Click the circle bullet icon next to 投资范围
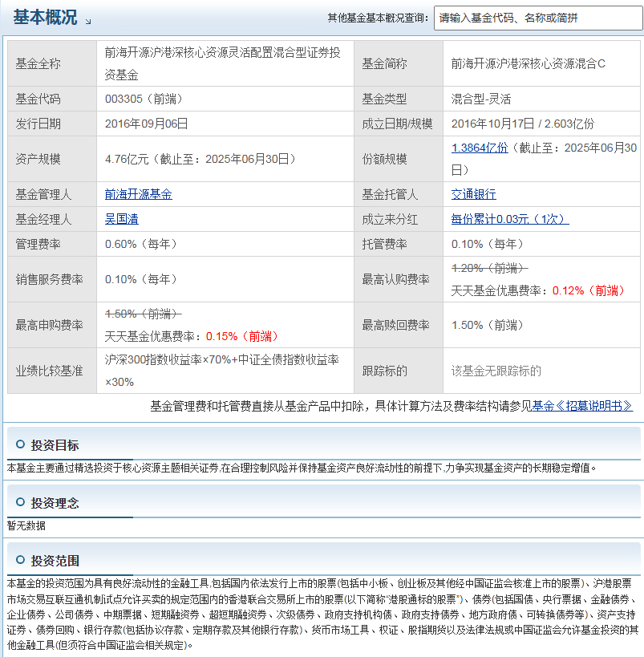The height and width of the screenshot is (657, 644). coord(20,560)
